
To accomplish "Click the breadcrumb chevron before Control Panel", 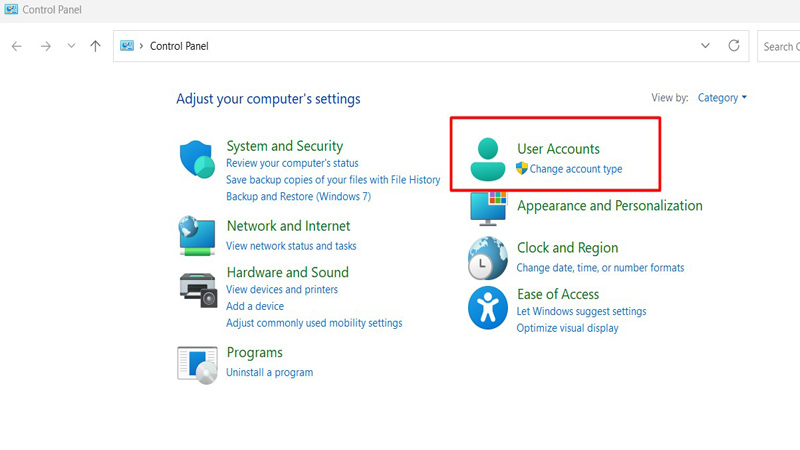I will coord(141,46).
